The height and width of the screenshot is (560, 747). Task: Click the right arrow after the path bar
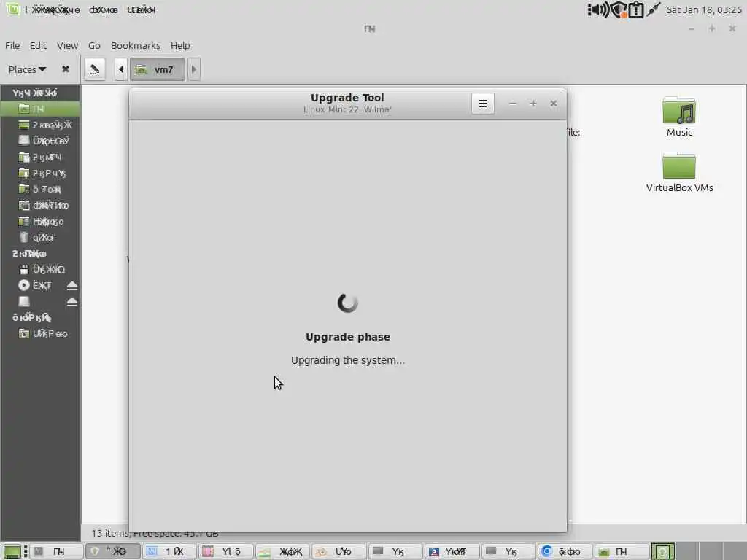pyautogui.click(x=193, y=69)
